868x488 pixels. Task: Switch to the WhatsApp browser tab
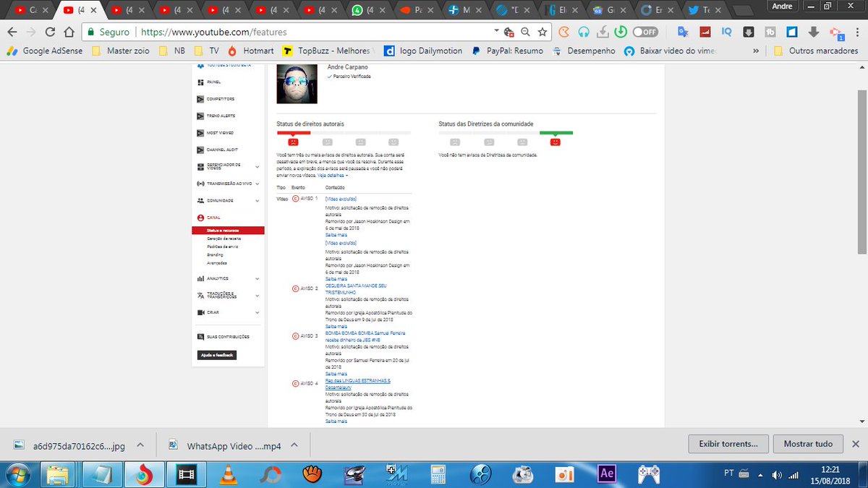click(369, 11)
